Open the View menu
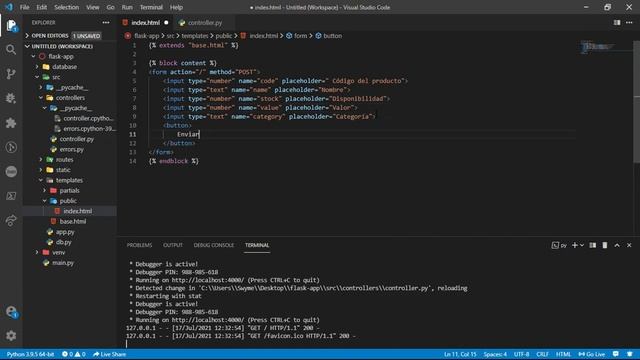Viewport: 640px width, 360px height. (93, 7)
